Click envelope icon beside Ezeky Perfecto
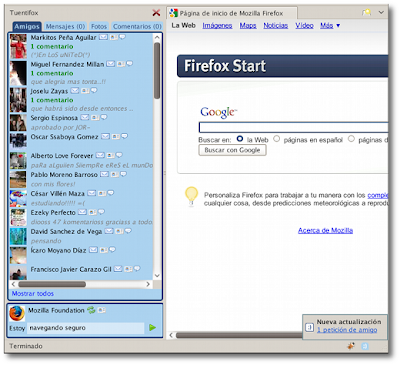 click(82, 212)
